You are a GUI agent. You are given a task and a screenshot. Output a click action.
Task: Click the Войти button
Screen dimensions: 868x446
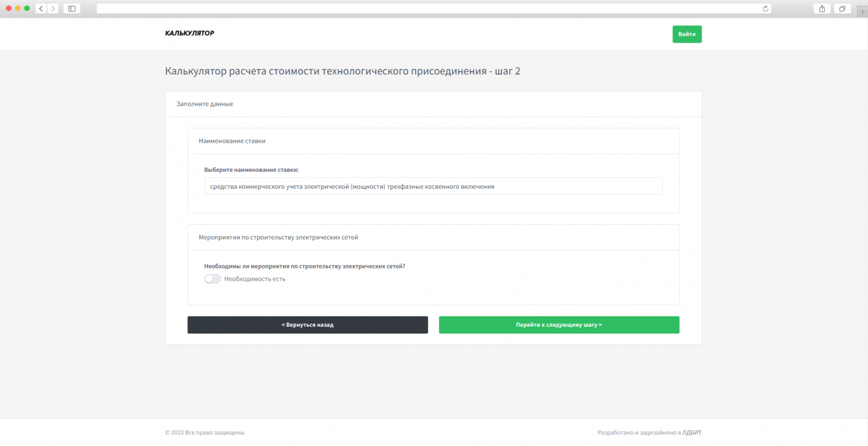point(687,34)
